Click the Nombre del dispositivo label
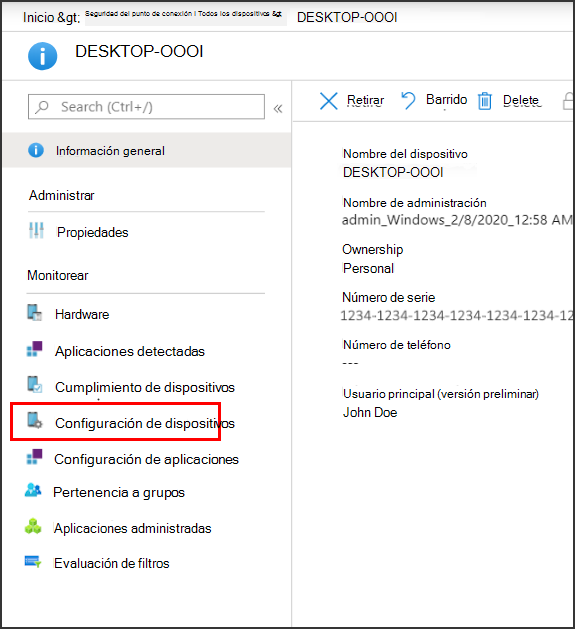Image resolution: width=575 pixels, height=629 pixels. [x=405, y=154]
